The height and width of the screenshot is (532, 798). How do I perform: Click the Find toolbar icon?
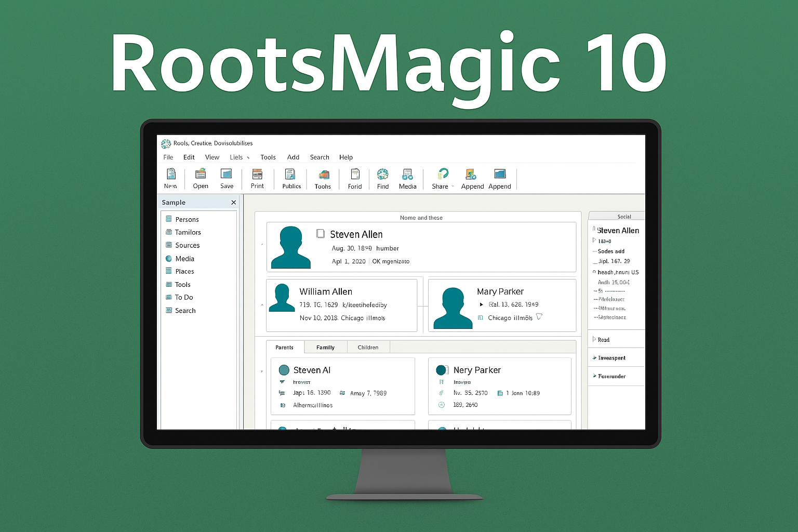(x=382, y=179)
